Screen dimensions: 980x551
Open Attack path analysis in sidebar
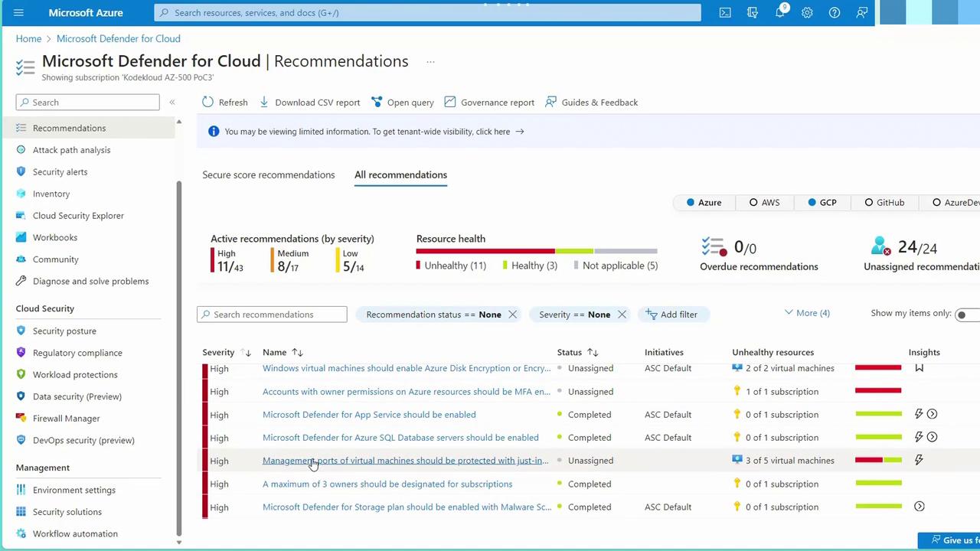[71, 150]
